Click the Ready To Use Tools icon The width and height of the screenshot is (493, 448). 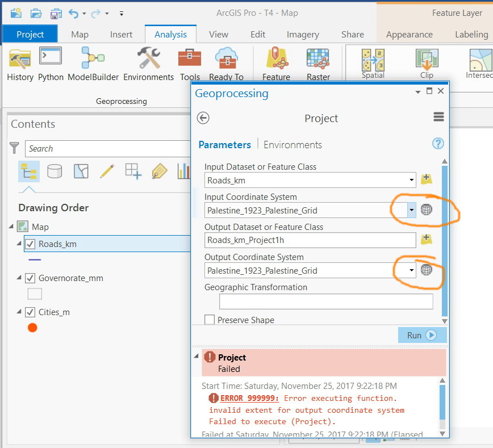point(227,64)
